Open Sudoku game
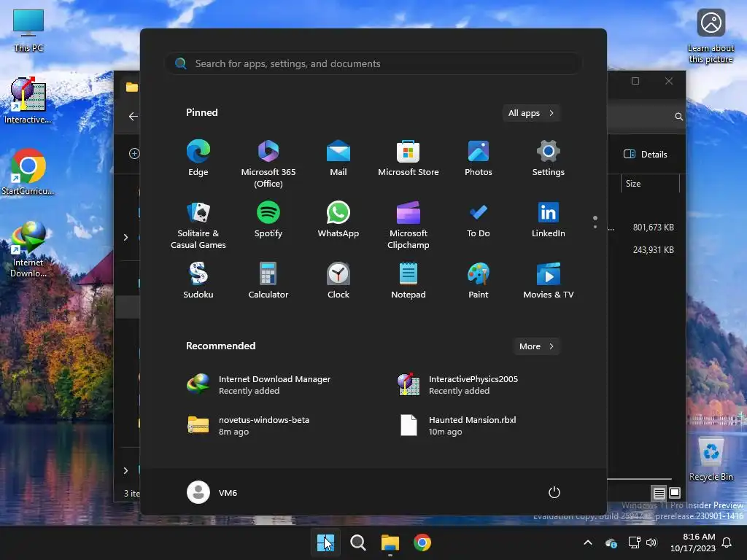The width and height of the screenshot is (747, 560). click(x=198, y=281)
